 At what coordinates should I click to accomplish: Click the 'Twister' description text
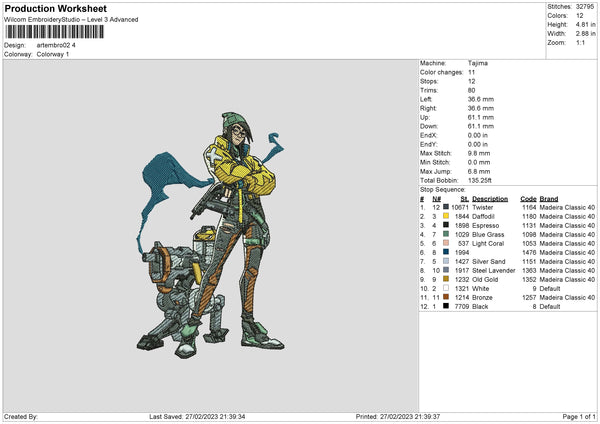click(483, 207)
